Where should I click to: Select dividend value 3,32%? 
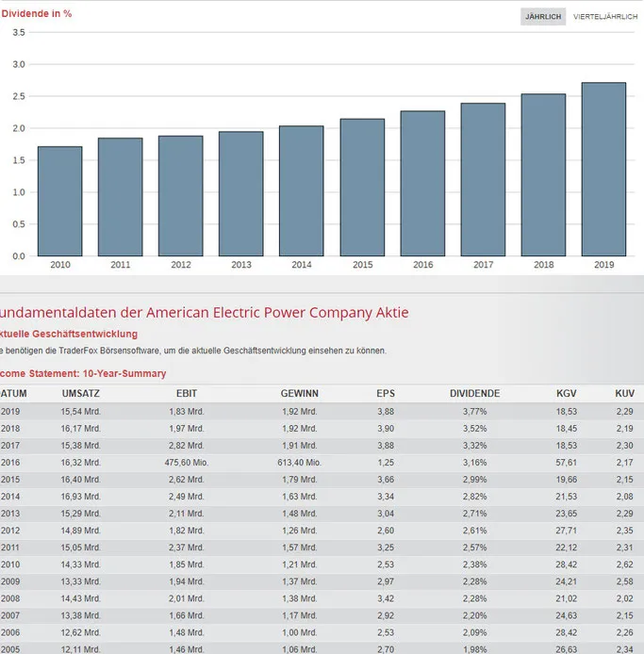(x=474, y=446)
